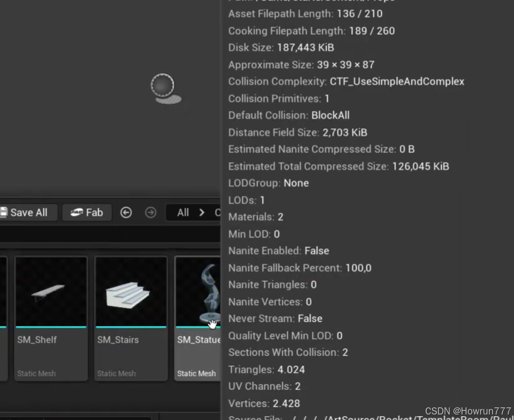This screenshot has height=420, width=514.
Task: Click the LODGroup None value
Action: coord(296,183)
